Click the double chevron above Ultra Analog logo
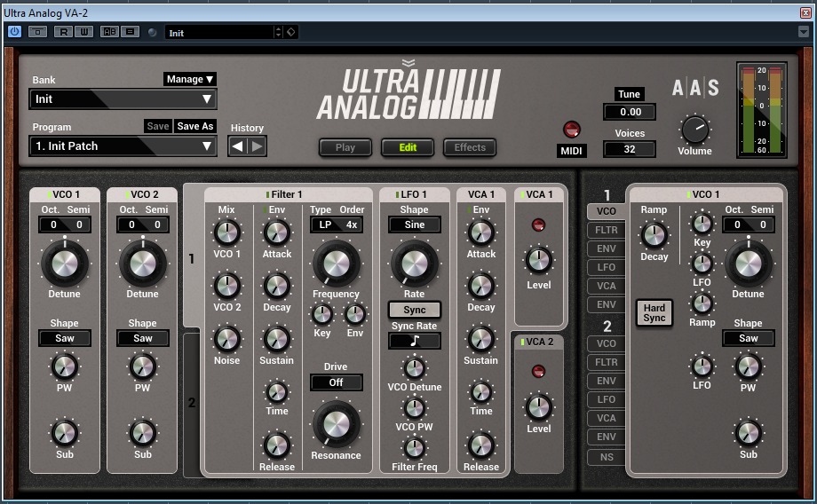 [x=408, y=63]
